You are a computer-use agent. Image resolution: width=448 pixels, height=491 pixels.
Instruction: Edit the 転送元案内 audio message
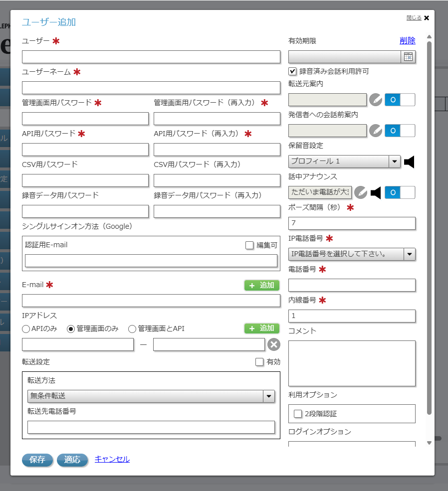pos(376,100)
